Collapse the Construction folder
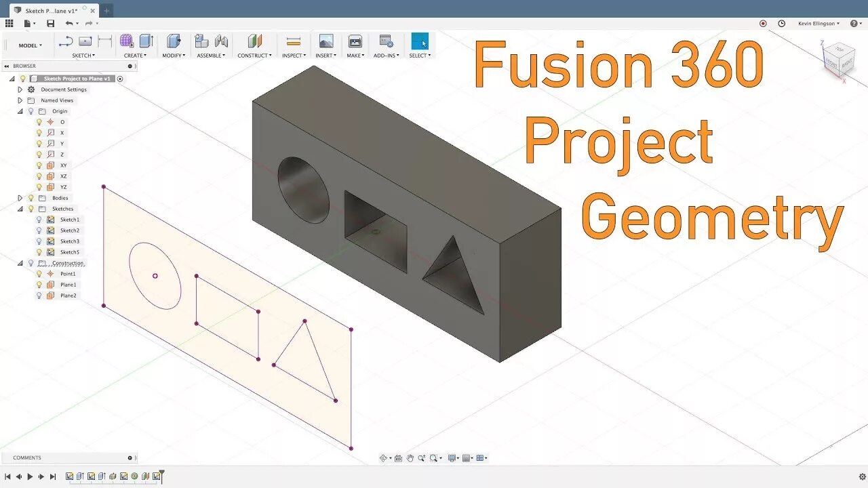868x488 pixels. [20, 263]
